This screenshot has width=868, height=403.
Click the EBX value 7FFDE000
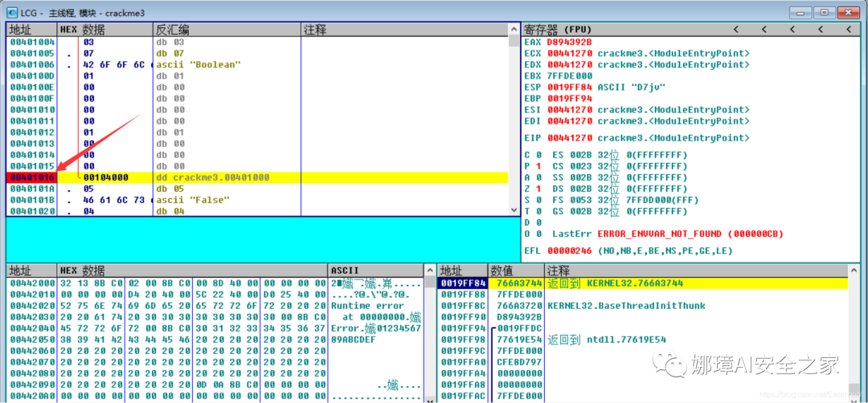pos(570,75)
